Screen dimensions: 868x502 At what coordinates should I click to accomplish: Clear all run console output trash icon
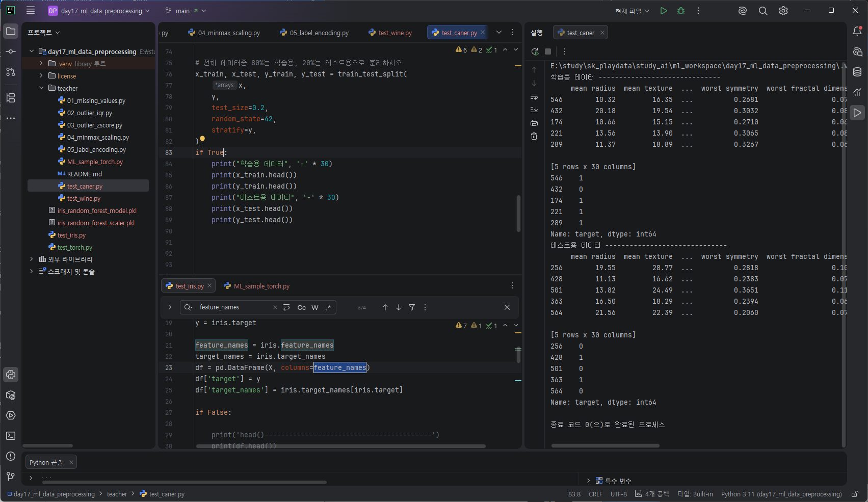click(534, 136)
